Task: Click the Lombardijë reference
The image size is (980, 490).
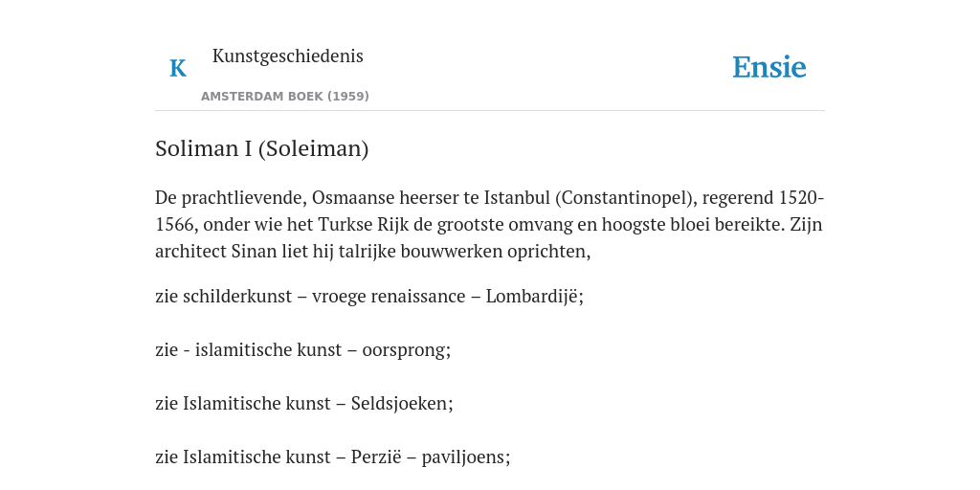Action: point(532,297)
